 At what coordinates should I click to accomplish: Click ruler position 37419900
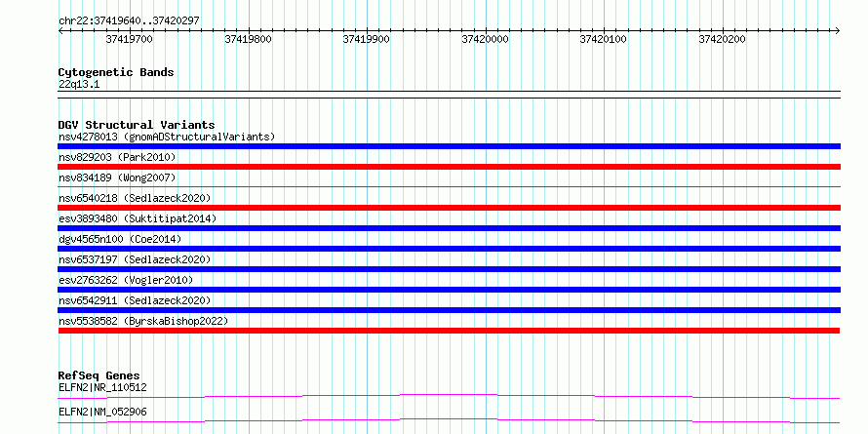pos(367,39)
